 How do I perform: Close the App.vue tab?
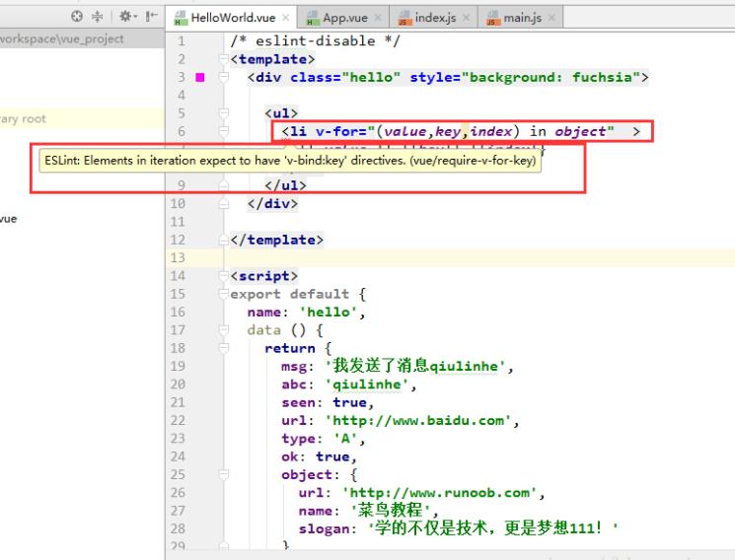click(378, 18)
